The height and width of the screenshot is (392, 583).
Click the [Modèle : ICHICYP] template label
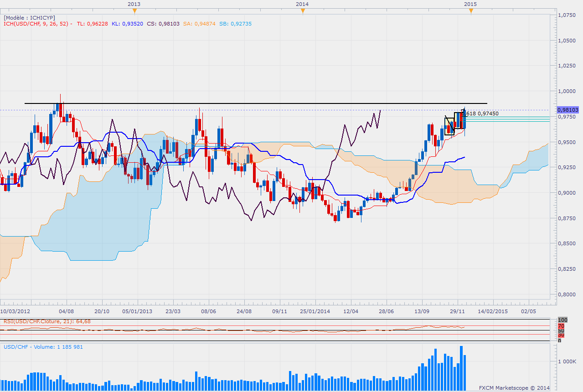[x=29, y=17]
